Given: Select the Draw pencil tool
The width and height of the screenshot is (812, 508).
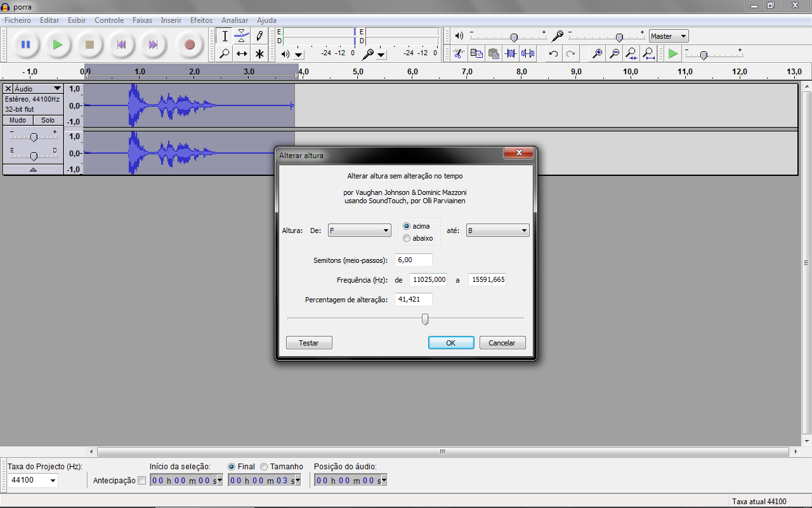Looking at the screenshot, I should (x=259, y=36).
